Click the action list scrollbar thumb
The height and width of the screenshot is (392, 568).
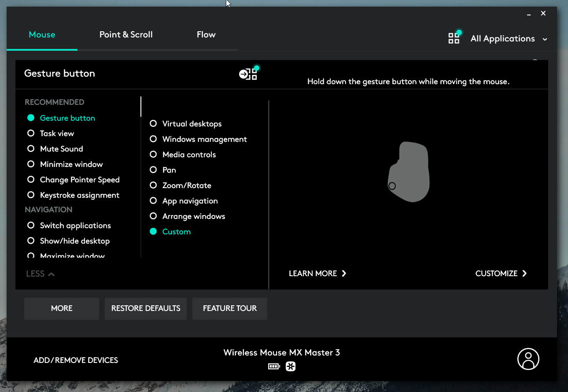point(141,107)
